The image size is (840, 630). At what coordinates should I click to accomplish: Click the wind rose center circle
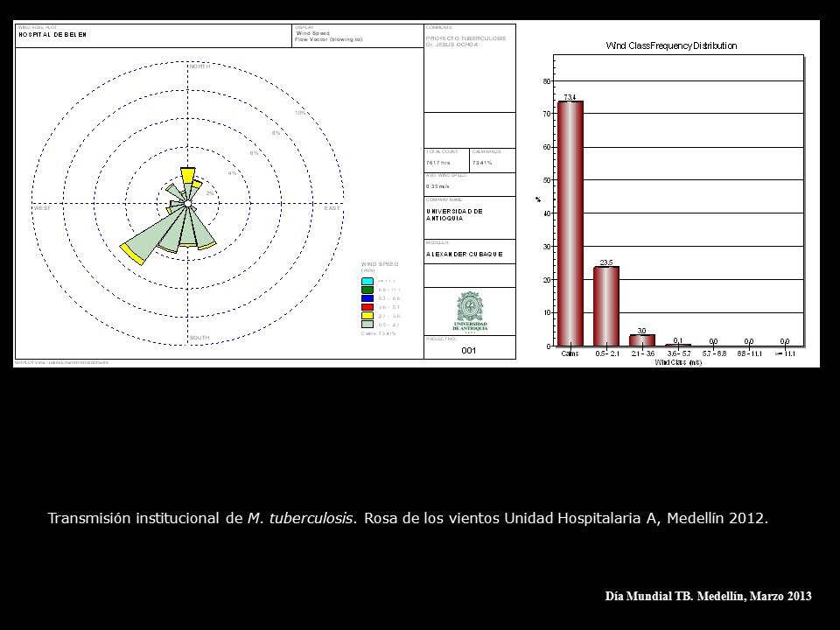click(187, 204)
